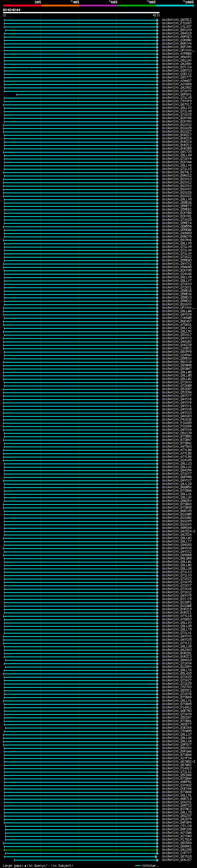The image size is (197, 868).
Task: Select hit UniRef100_Q9S725
Action: tap(177, 152)
